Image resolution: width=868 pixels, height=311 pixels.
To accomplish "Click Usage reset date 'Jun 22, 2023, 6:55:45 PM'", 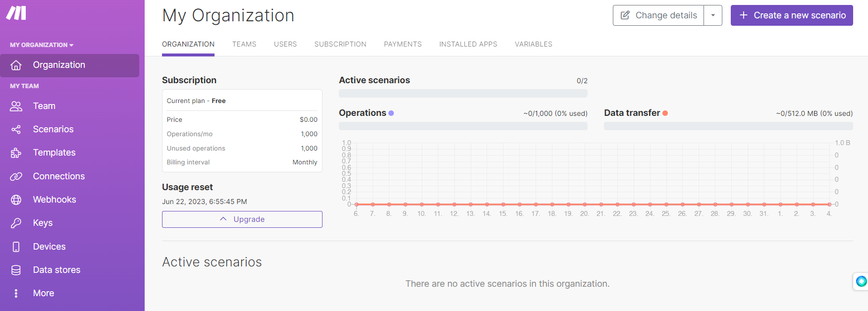I will coord(205,202).
